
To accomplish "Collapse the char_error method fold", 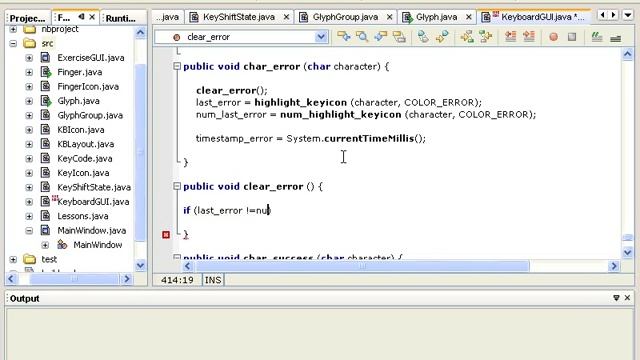I will (x=177, y=66).
